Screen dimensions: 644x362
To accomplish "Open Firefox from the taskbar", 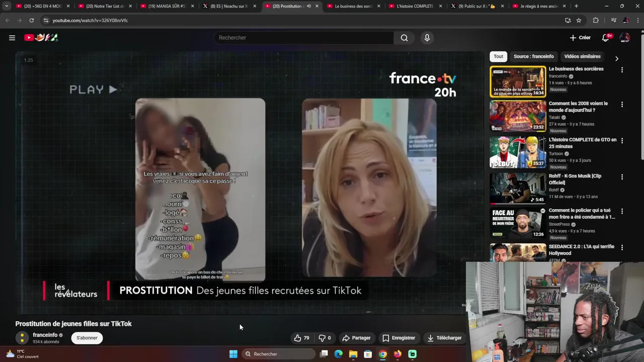I will tap(397, 354).
